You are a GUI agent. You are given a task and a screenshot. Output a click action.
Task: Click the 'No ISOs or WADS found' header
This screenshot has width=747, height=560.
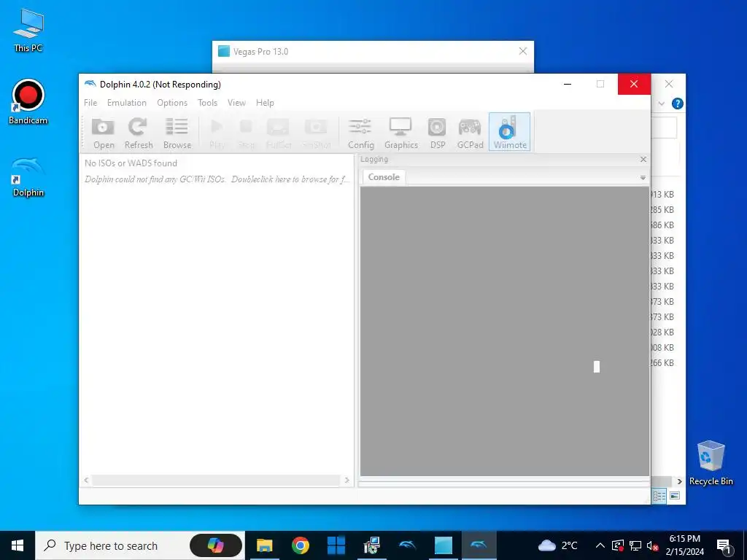point(131,163)
